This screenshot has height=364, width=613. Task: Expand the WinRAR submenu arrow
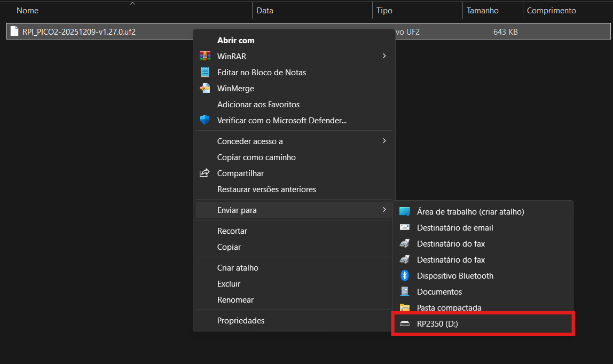pos(384,56)
